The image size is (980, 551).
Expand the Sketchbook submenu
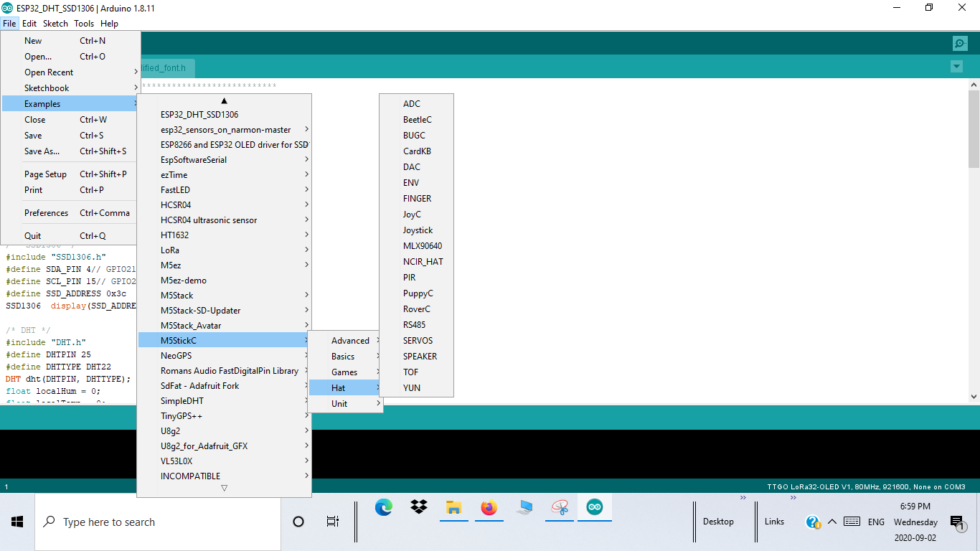point(70,88)
